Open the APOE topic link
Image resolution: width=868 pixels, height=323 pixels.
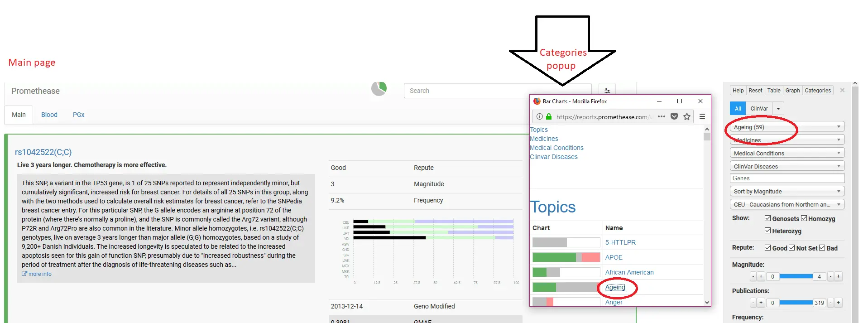coord(614,257)
